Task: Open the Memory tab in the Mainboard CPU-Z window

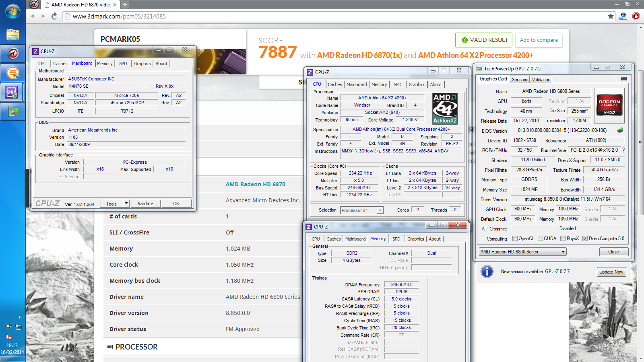Action: (105, 64)
